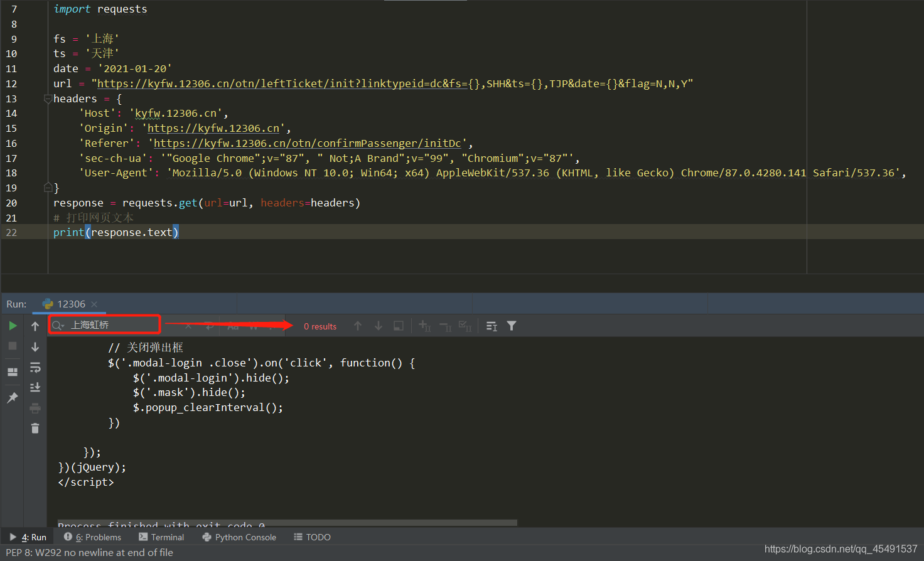Open the 6: Problems tool window

coord(92,537)
